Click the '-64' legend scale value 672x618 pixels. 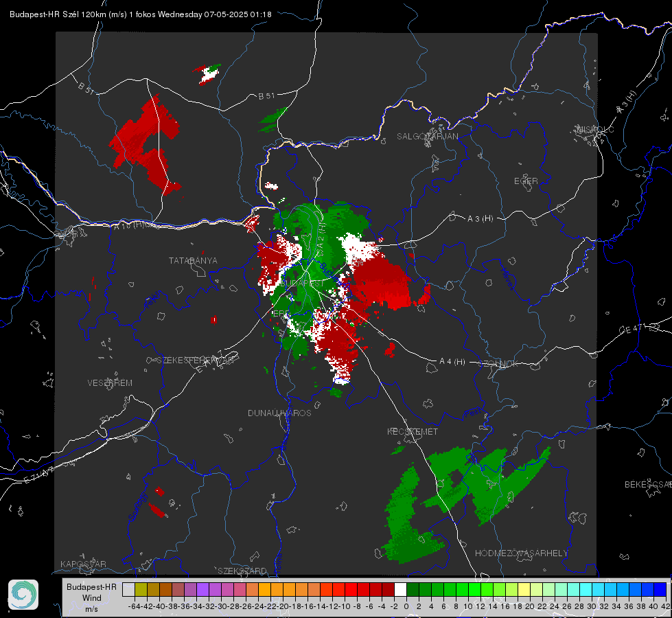(x=134, y=606)
